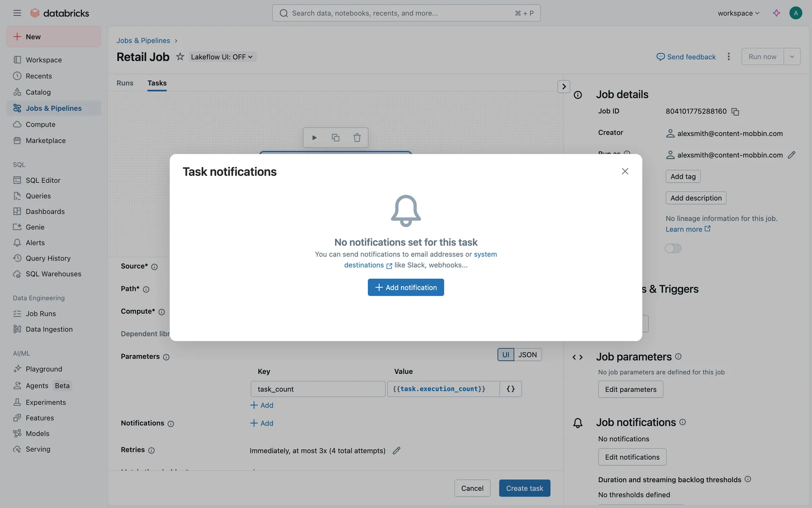
Task: Edit the Run as user pencil icon
Action: tap(792, 155)
